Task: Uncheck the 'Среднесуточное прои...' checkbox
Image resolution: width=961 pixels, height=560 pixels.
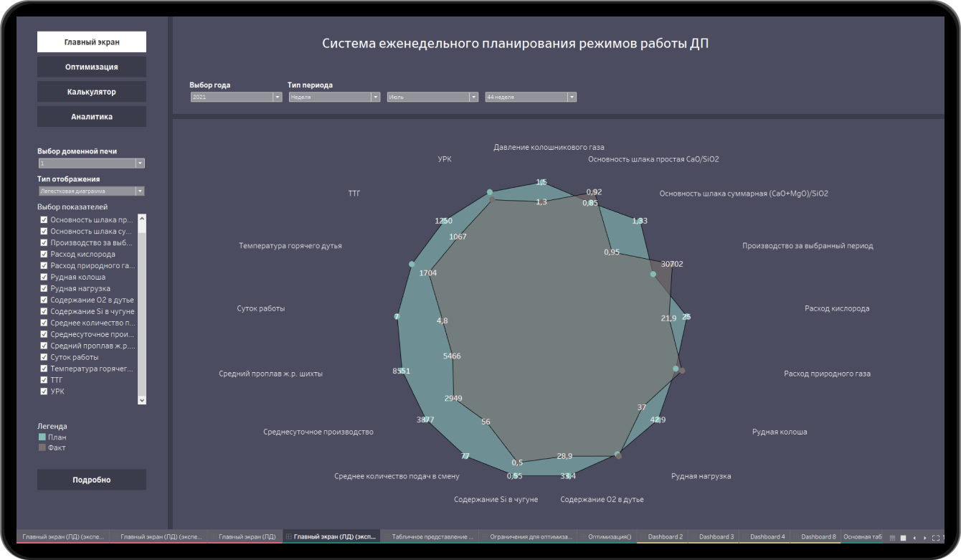Action: [x=44, y=335]
